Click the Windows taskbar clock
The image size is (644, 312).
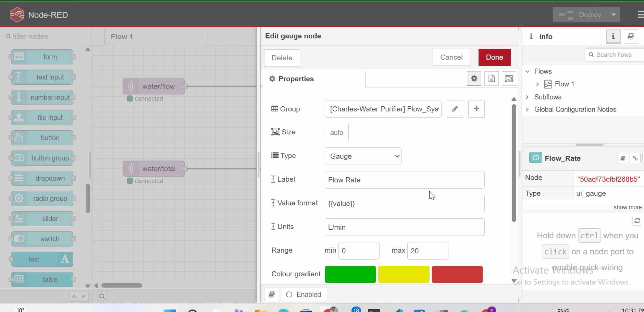[632, 310]
